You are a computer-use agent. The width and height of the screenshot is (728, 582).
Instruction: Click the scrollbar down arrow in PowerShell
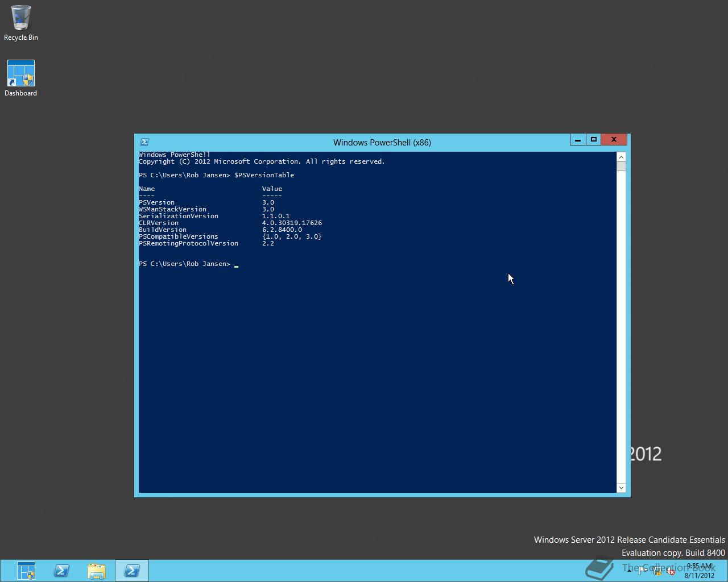tap(621, 488)
